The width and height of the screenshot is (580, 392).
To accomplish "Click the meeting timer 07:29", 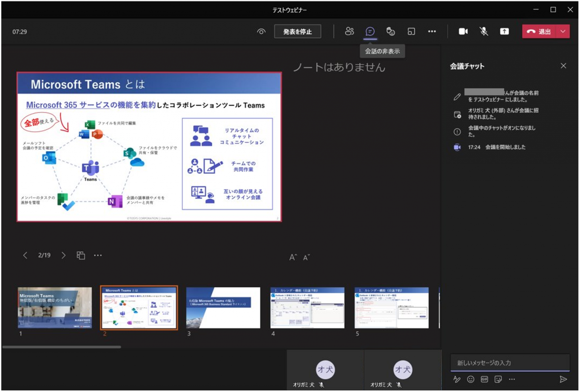I will pos(20,32).
